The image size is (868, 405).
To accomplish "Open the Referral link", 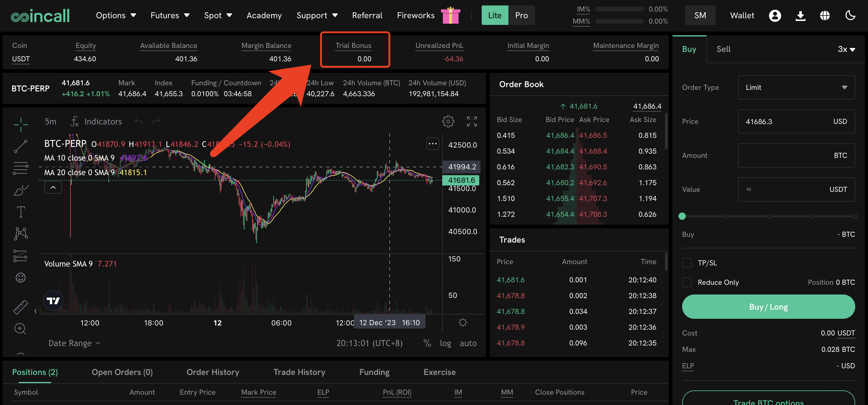I will click(x=367, y=15).
